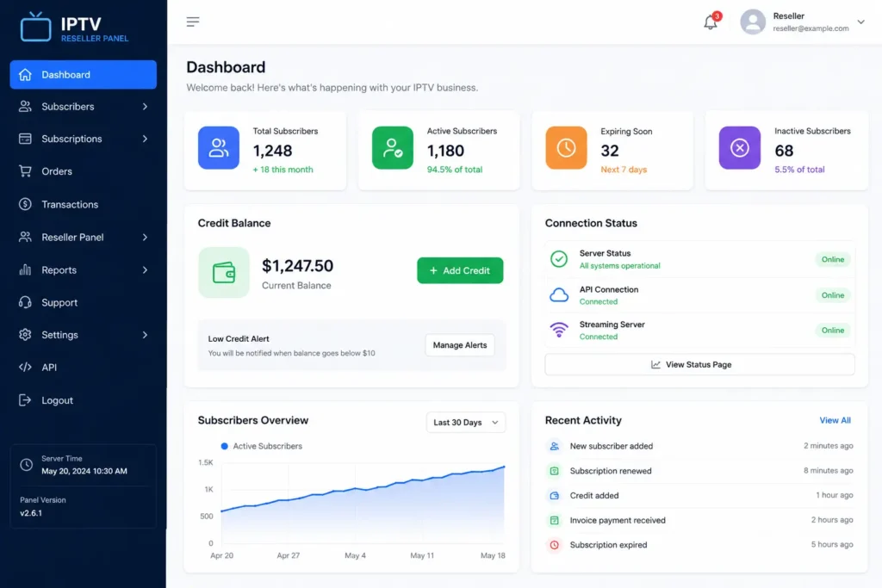882x588 pixels.
Task: Click the Inactive Subscribers purple icon
Action: coord(740,148)
